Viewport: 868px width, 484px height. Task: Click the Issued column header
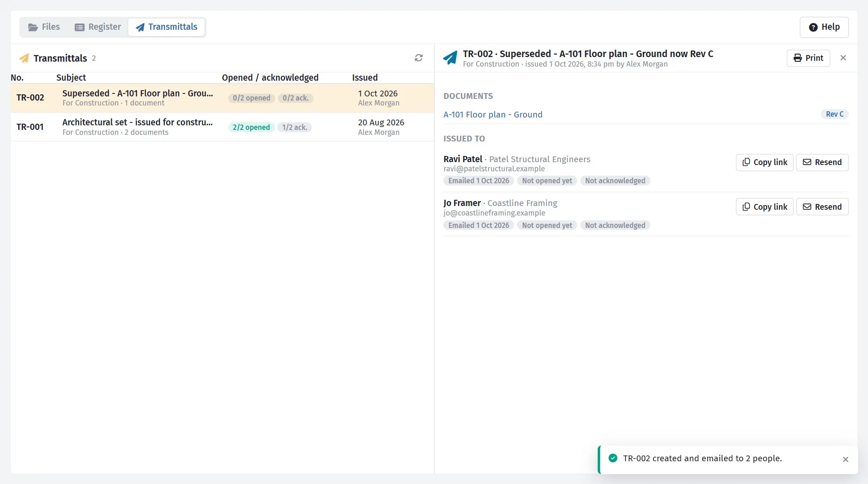(x=365, y=78)
